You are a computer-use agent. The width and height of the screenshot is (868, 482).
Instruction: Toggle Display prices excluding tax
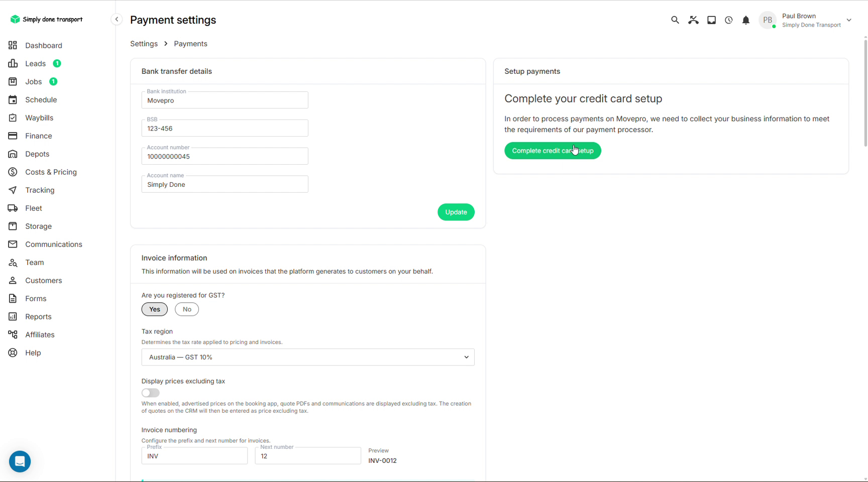pos(151,393)
